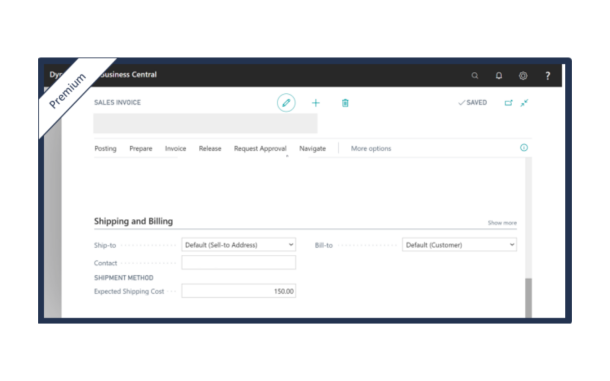Click the vertical scrollbar thumb
The height and width of the screenshot is (381, 610).
[x=528, y=298]
